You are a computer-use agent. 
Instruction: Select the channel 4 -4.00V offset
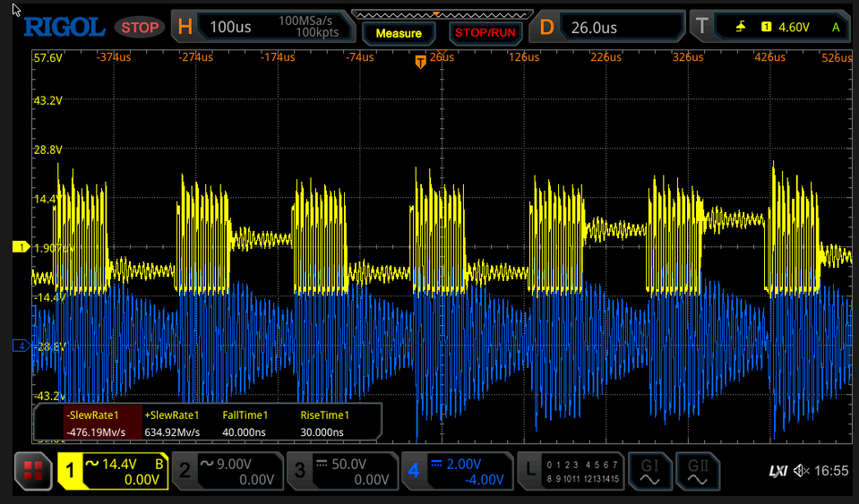(483, 480)
